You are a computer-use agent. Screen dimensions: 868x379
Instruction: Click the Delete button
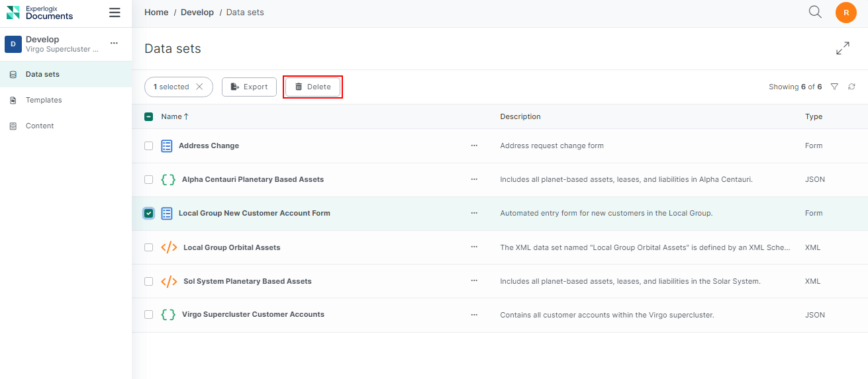[x=313, y=87]
